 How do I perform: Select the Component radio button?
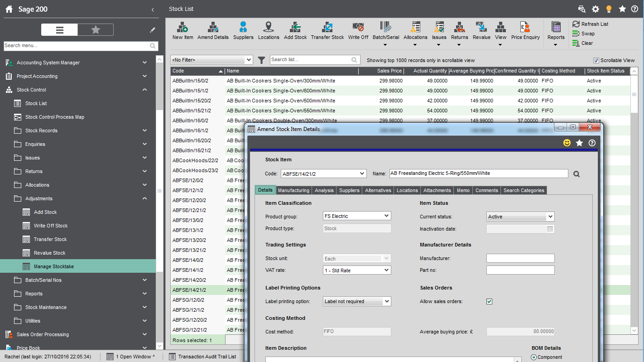(x=533, y=357)
